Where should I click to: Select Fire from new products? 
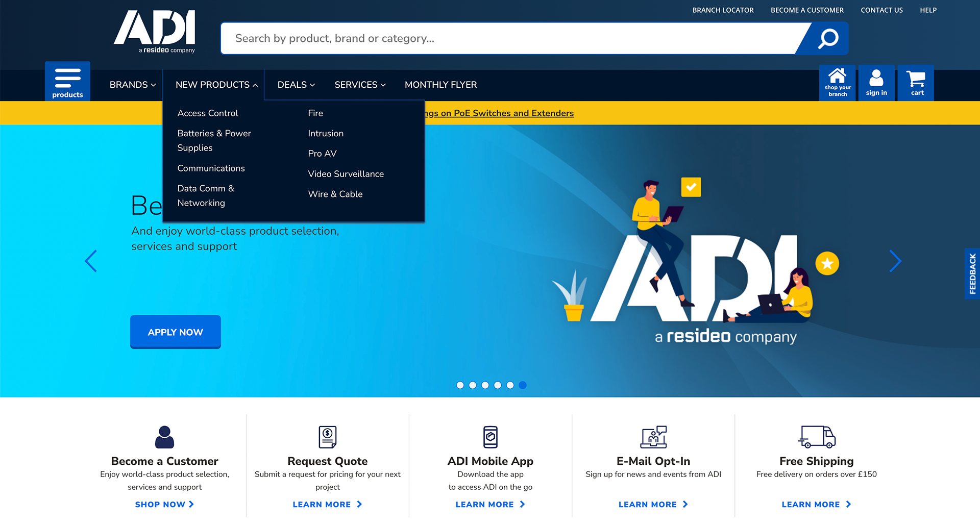(315, 113)
